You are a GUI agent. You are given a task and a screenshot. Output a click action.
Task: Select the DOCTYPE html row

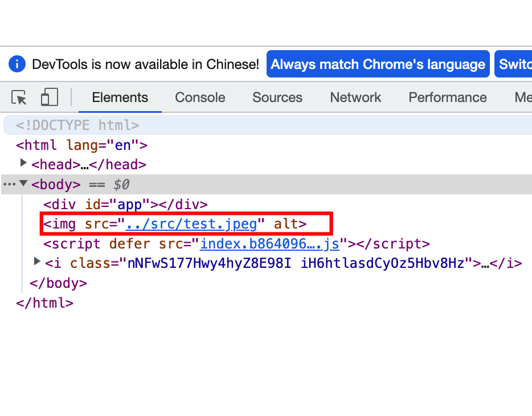pyautogui.click(x=268, y=125)
